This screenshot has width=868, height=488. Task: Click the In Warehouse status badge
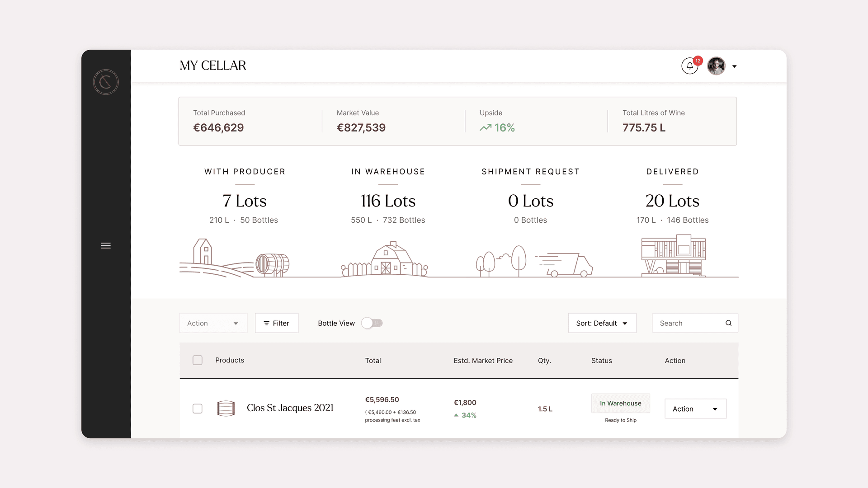pyautogui.click(x=621, y=403)
